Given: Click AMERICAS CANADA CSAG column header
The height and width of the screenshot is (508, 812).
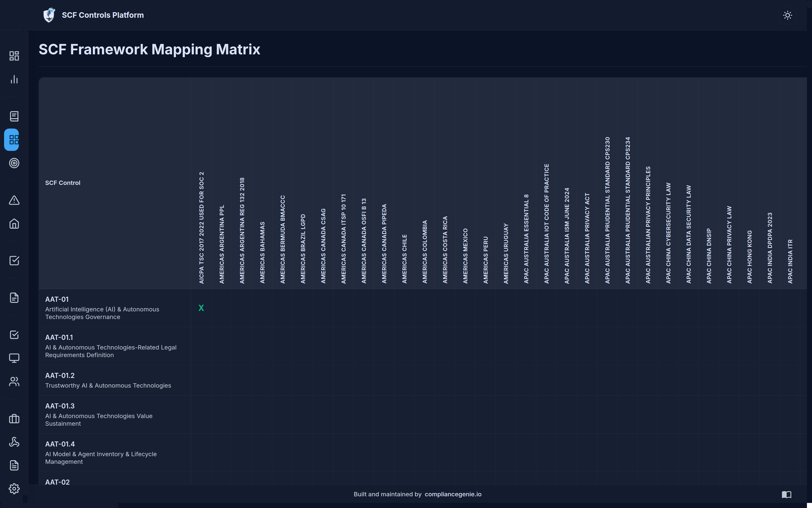Looking at the screenshot, I should (323, 246).
